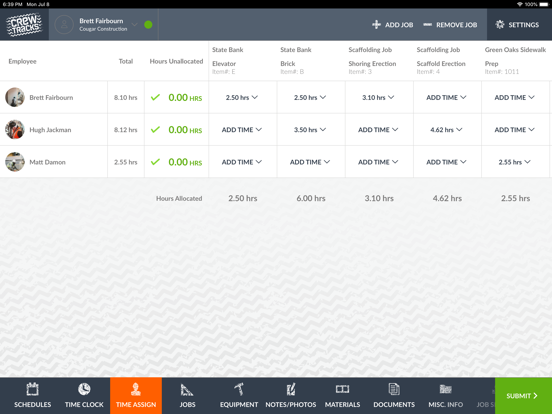Open the Materials icon
The height and width of the screenshot is (414, 552).
pyautogui.click(x=342, y=389)
